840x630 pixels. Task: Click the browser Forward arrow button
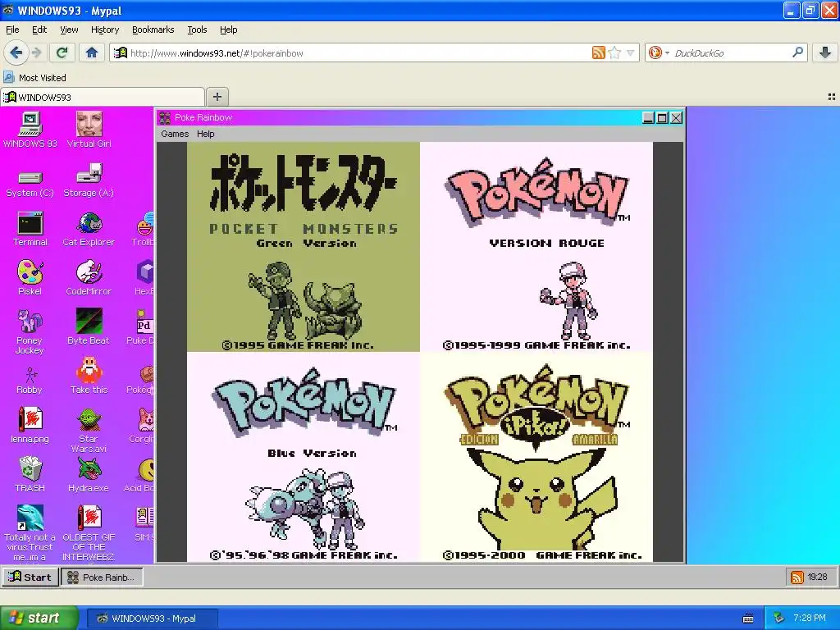click(36, 52)
